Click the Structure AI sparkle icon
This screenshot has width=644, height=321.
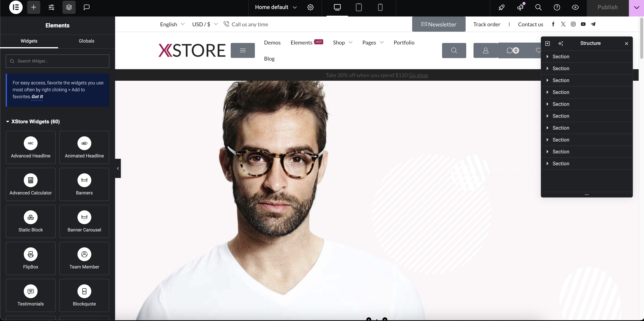click(561, 44)
